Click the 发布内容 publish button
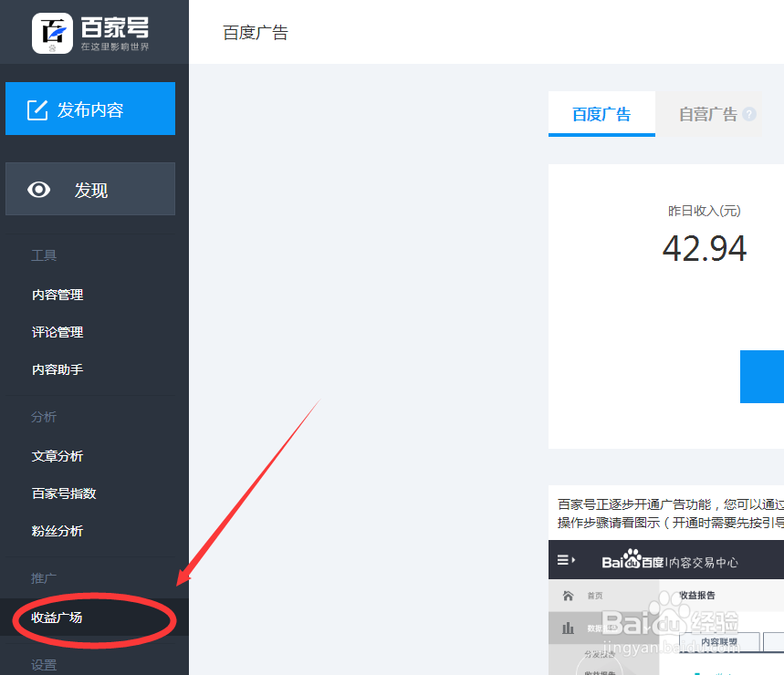The height and width of the screenshot is (675, 784). coord(90,109)
